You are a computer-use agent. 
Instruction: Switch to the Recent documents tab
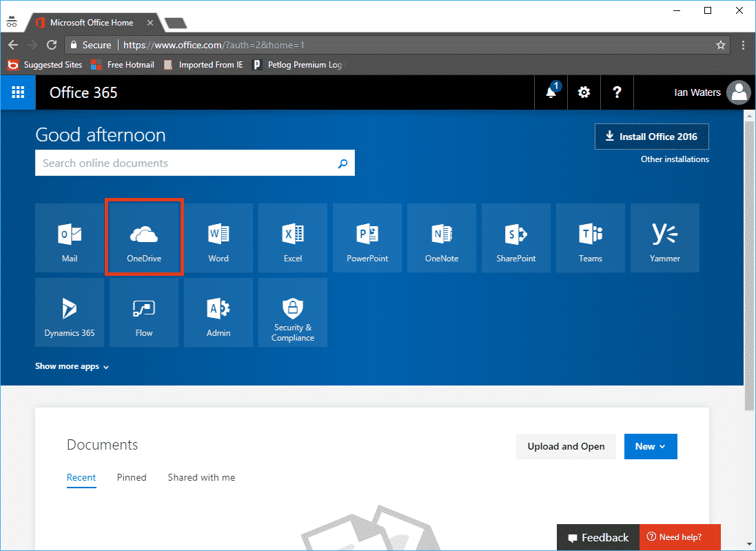point(81,477)
